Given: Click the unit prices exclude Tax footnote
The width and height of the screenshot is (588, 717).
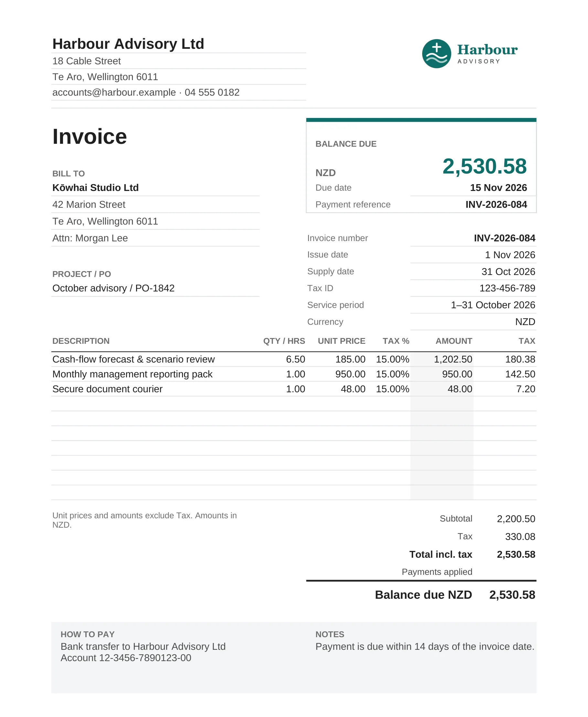Looking at the screenshot, I should pyautogui.click(x=144, y=520).
